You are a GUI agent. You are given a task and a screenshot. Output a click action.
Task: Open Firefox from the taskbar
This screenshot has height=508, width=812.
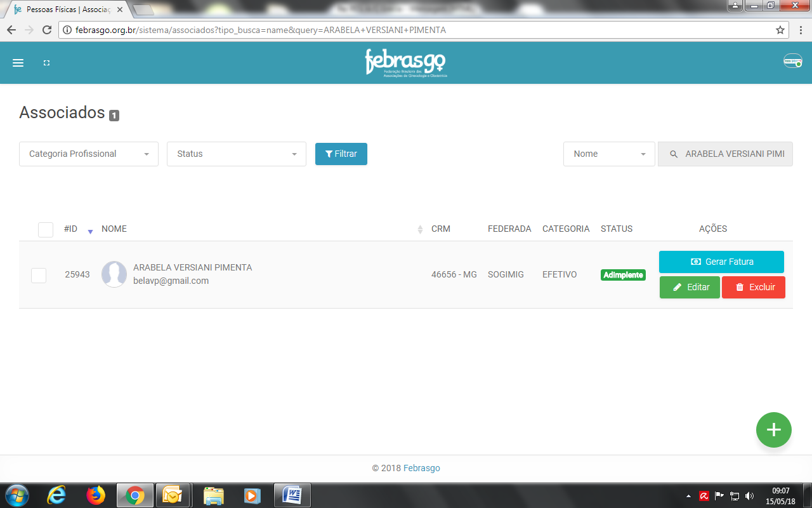[x=96, y=495]
